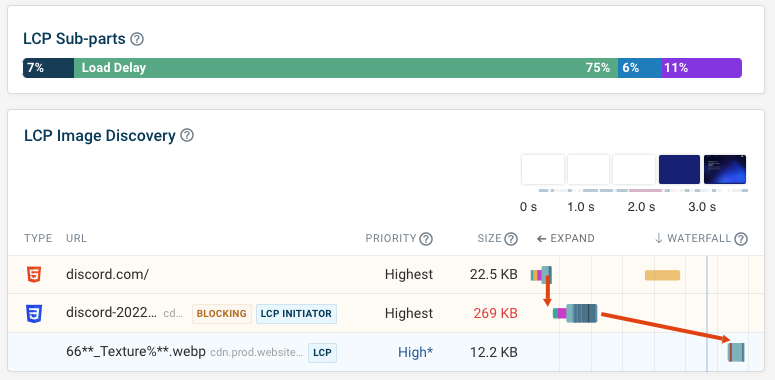Image resolution: width=775 pixels, height=380 pixels.
Task: Click the LCP INITIATOR badge
Action: [x=296, y=314]
